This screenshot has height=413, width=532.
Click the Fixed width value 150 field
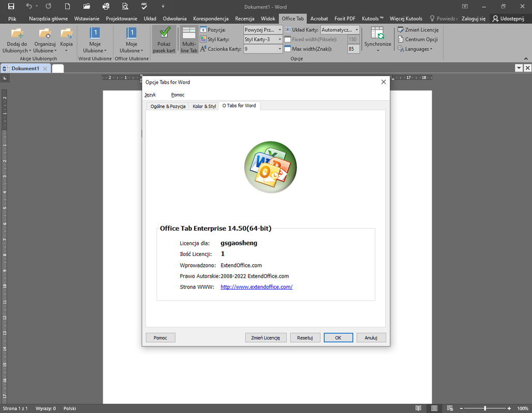click(x=353, y=39)
